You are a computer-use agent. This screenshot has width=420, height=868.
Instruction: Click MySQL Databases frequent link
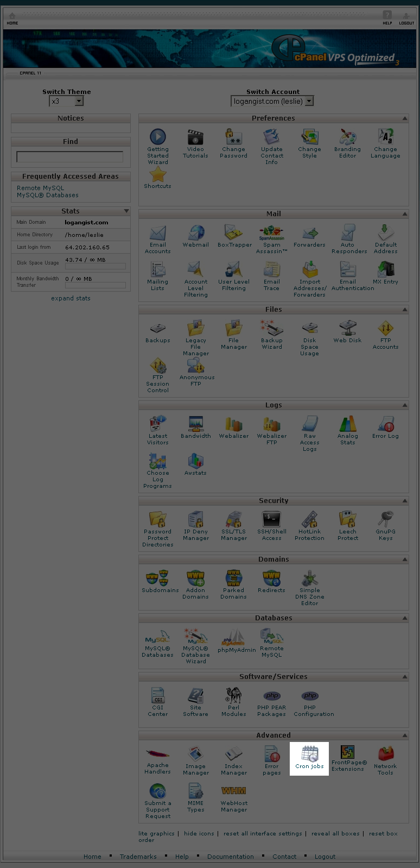tap(47, 195)
